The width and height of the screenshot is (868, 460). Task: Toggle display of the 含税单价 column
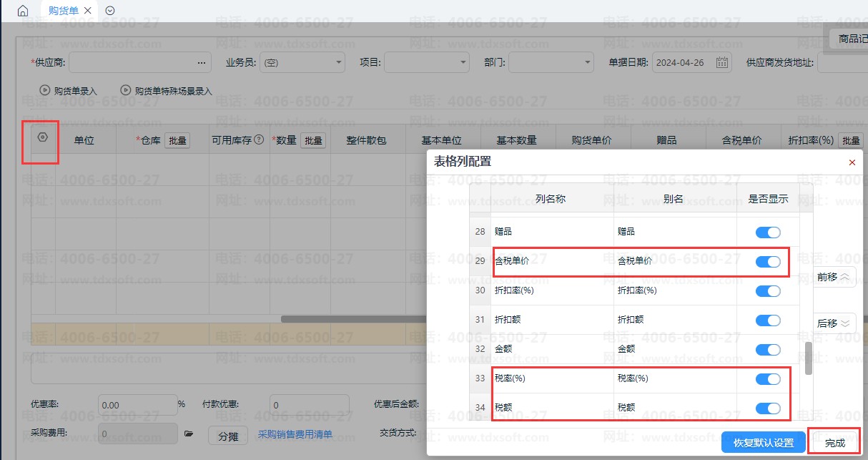768,262
